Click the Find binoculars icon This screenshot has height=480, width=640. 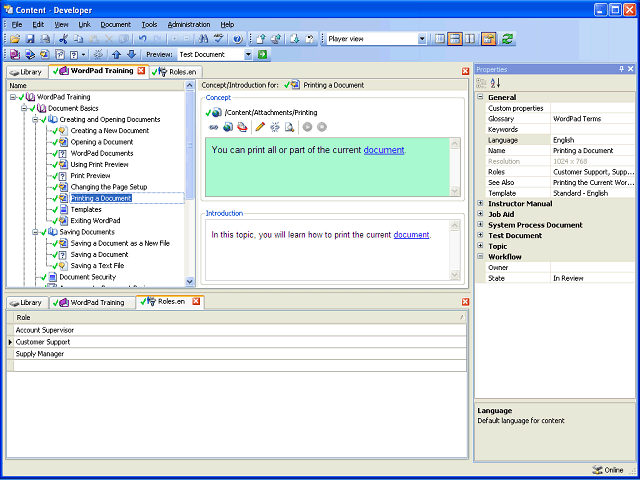(203, 39)
